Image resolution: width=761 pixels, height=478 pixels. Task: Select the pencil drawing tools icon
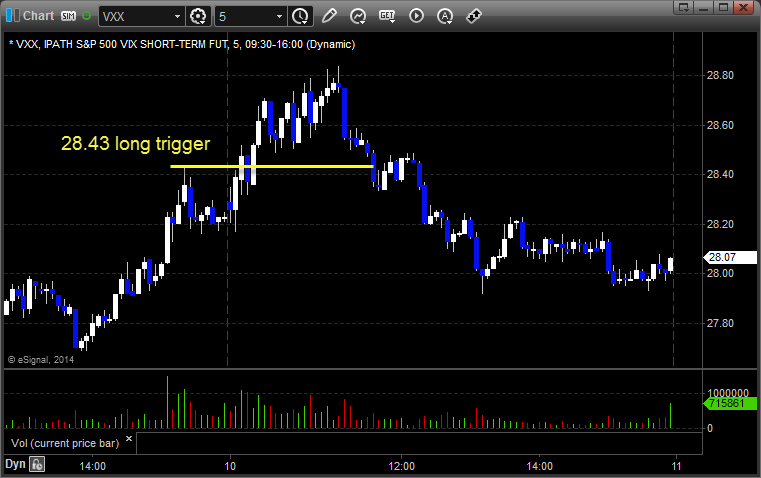coord(329,16)
